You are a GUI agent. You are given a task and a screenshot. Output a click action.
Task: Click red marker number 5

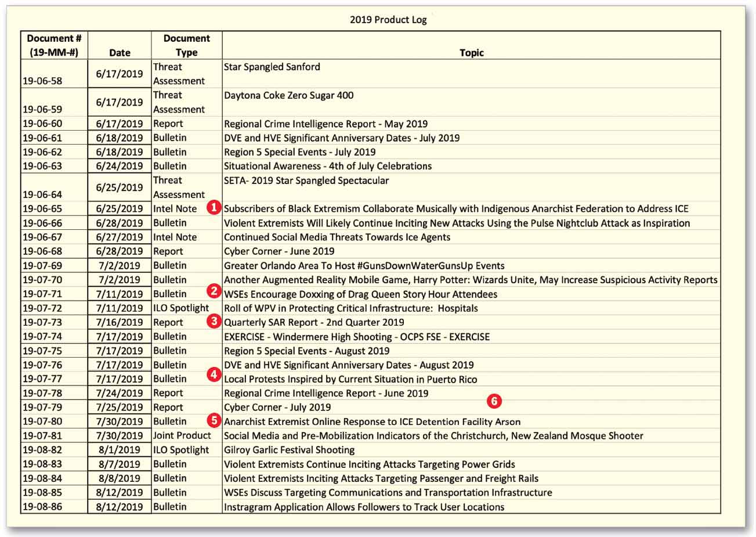click(214, 420)
